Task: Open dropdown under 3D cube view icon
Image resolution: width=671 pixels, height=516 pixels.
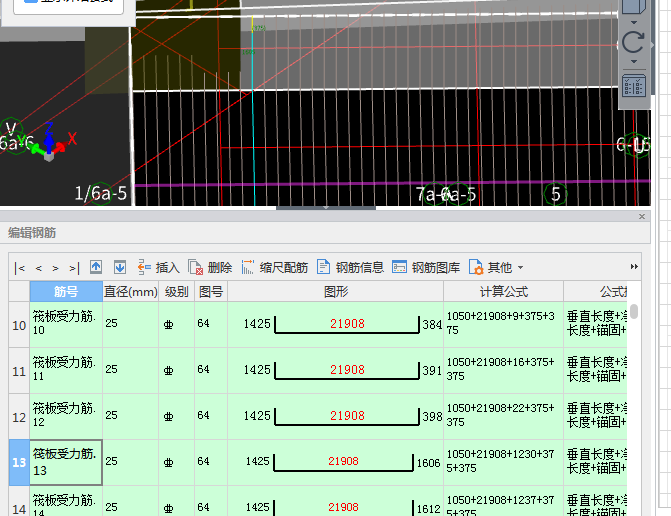Action: tap(634, 22)
